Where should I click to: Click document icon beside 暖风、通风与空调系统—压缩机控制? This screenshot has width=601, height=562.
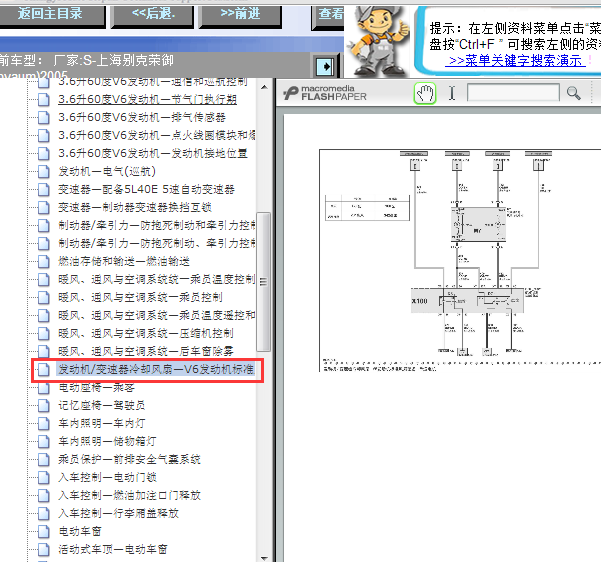(x=44, y=334)
